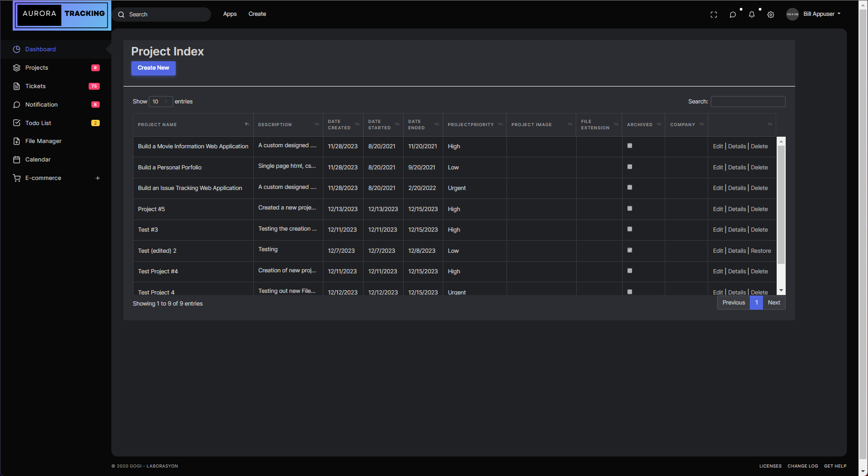Open the Licenses footer link
Image resolution: width=868 pixels, height=476 pixels.
[x=770, y=466]
